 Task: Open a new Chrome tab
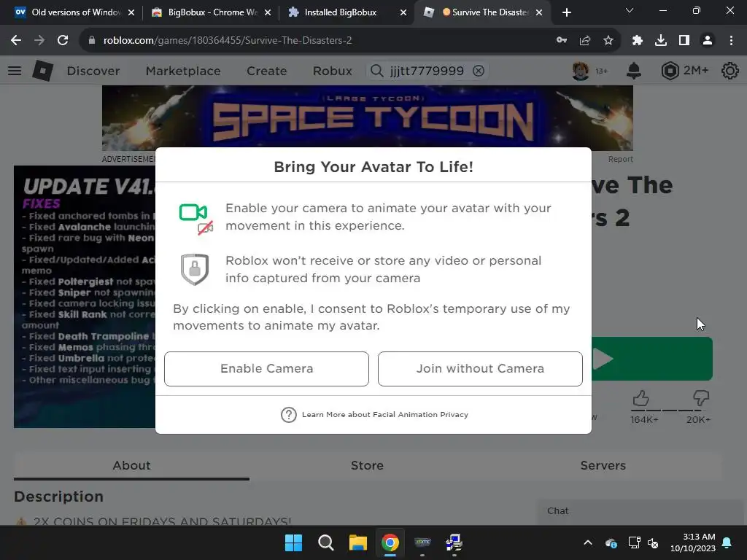(x=566, y=12)
